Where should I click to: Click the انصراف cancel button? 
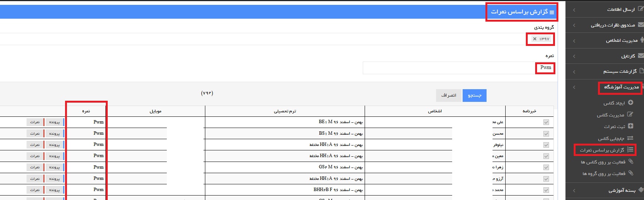[x=449, y=96]
